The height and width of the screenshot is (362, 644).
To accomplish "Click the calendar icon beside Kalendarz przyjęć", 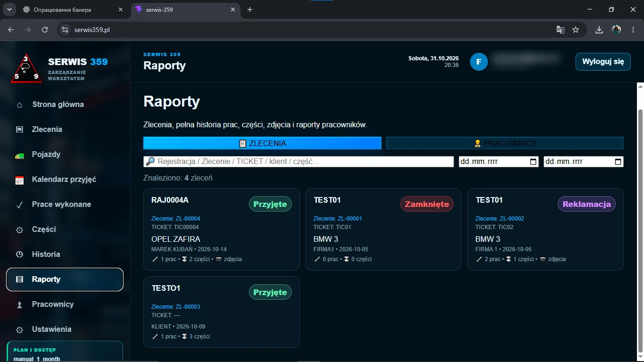I will pyautogui.click(x=19, y=180).
